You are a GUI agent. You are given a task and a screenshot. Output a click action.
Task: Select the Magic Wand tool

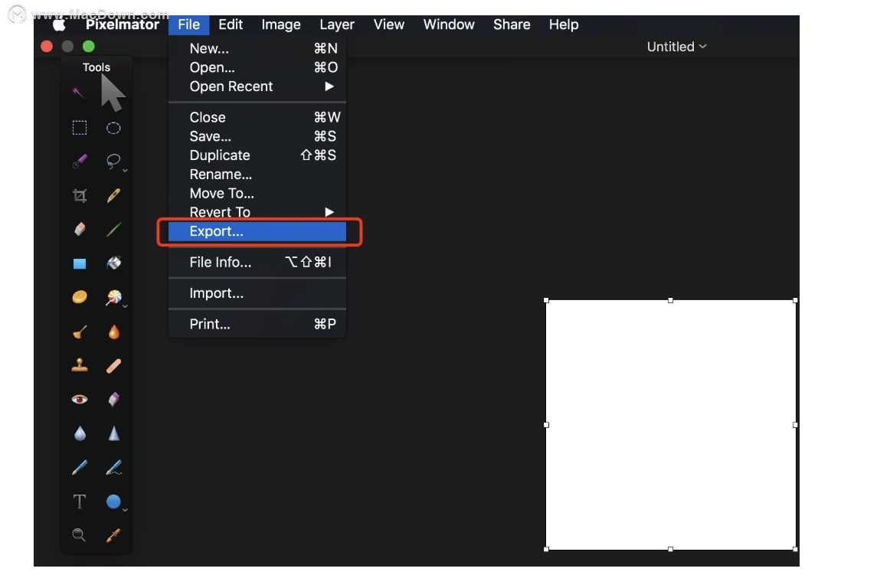point(78,93)
